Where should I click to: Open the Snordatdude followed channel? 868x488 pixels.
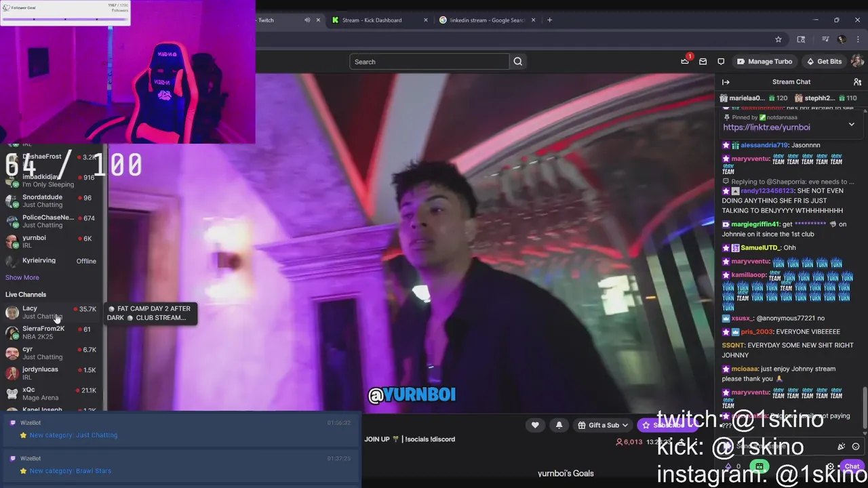pos(51,201)
